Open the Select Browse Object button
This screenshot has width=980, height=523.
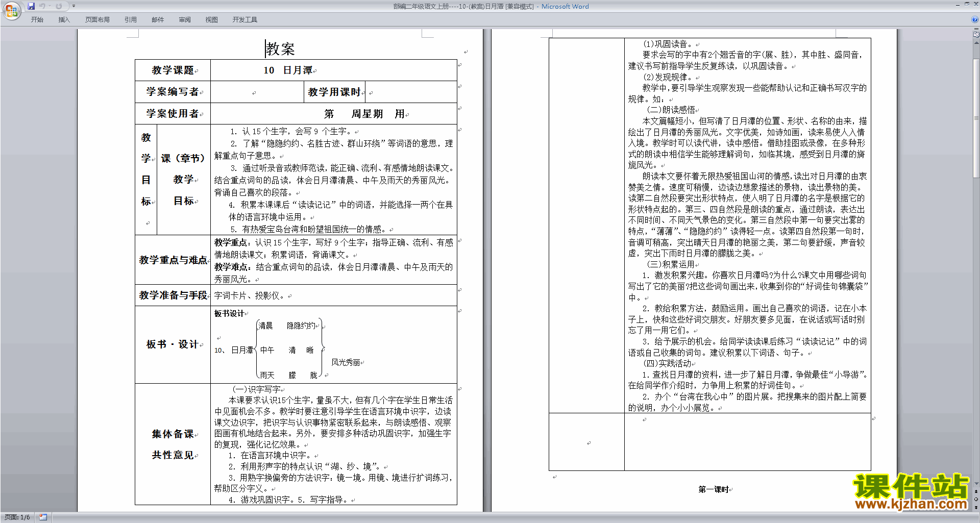tap(976, 499)
